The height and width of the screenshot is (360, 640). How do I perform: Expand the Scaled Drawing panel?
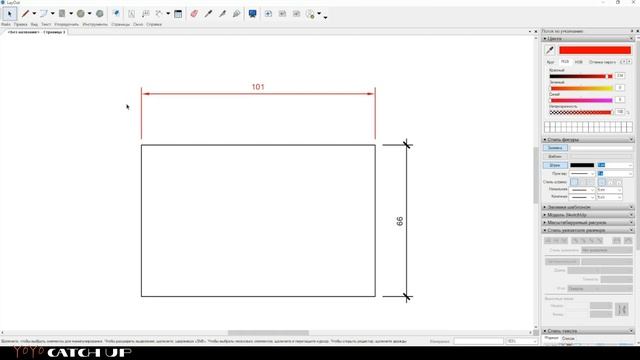pos(588,223)
